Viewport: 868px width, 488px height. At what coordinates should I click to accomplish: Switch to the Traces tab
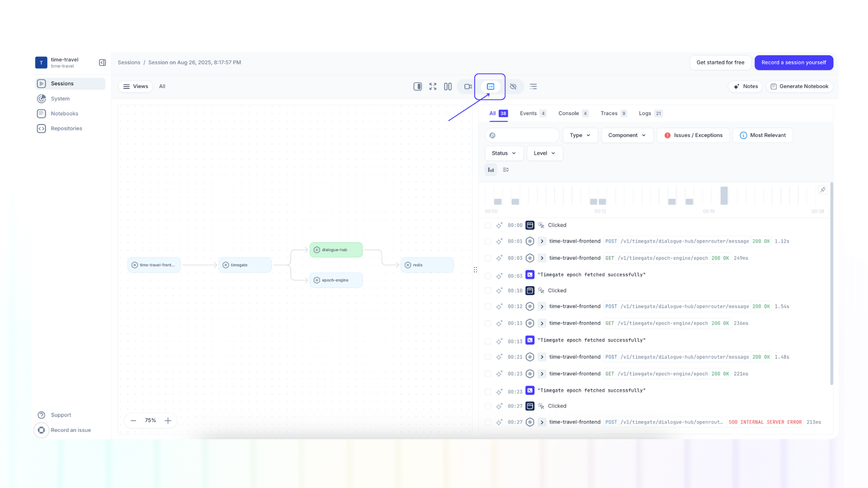click(609, 113)
